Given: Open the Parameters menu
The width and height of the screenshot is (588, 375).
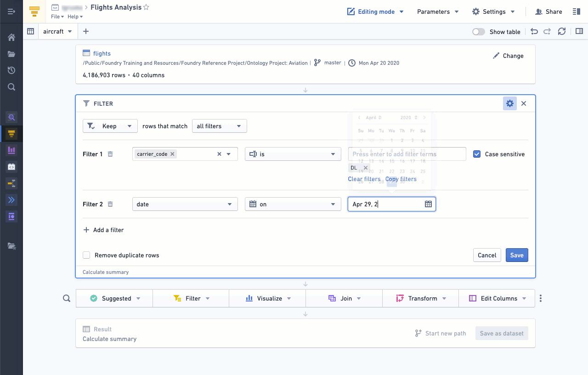Looking at the screenshot, I should coord(438,11).
